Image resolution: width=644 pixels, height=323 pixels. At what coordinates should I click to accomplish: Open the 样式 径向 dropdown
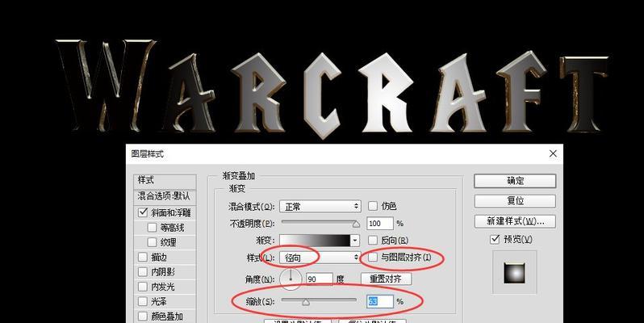click(320, 258)
